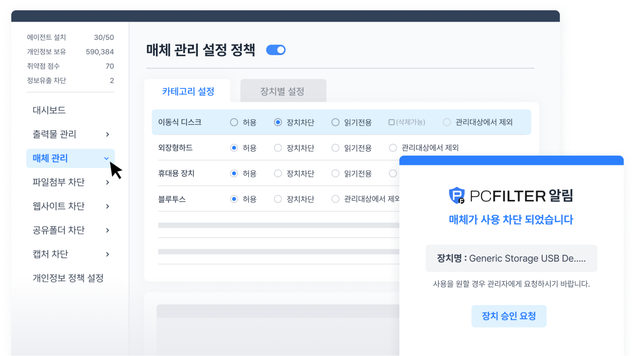Image resolution: width=644 pixels, height=356 pixels.
Task: Select 읽기전용 for 외장형하드
Action: [336, 148]
